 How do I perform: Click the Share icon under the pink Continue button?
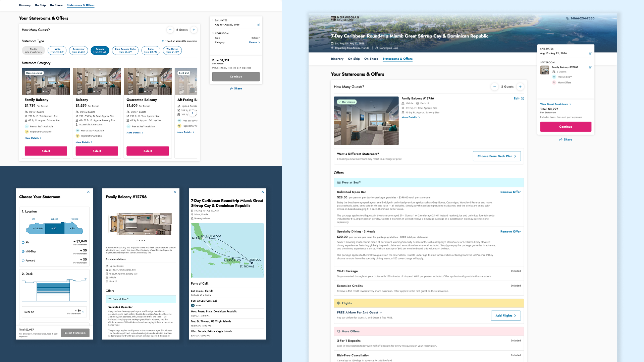coord(561,139)
